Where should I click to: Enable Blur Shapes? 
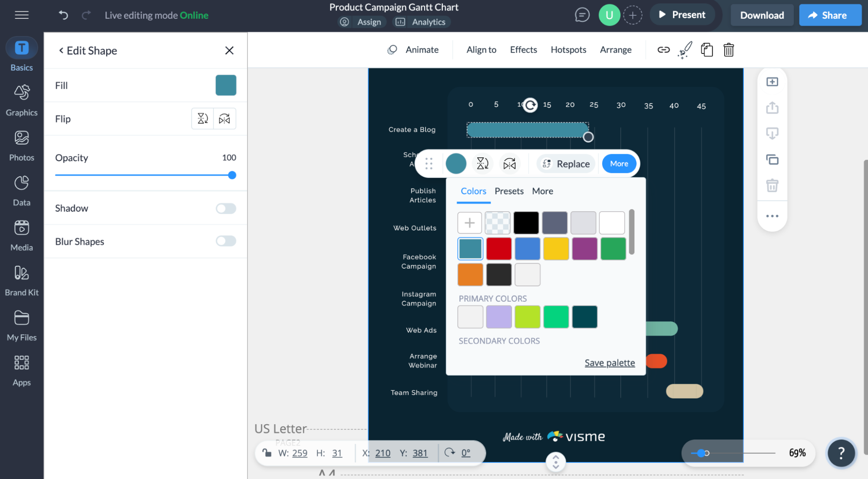(225, 241)
